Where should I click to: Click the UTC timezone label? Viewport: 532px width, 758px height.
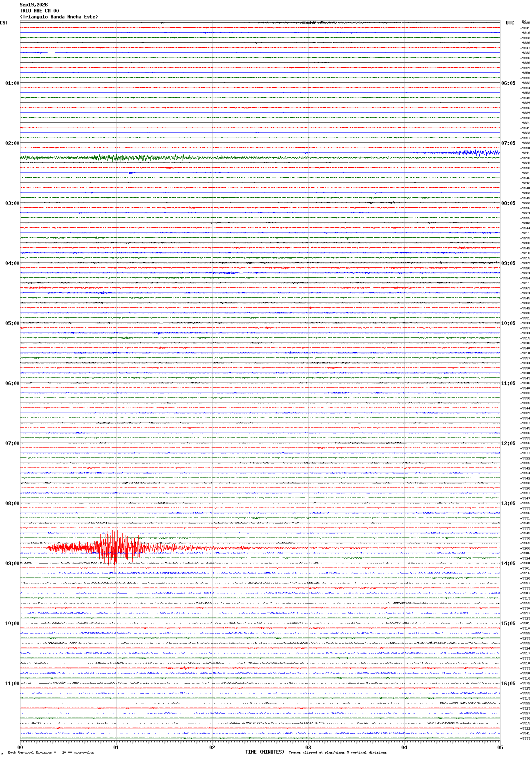click(x=510, y=23)
